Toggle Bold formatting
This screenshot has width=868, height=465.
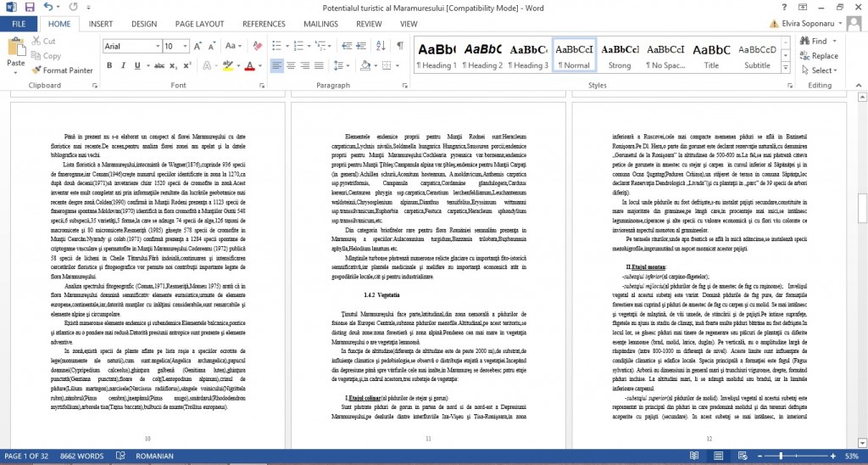(x=108, y=65)
